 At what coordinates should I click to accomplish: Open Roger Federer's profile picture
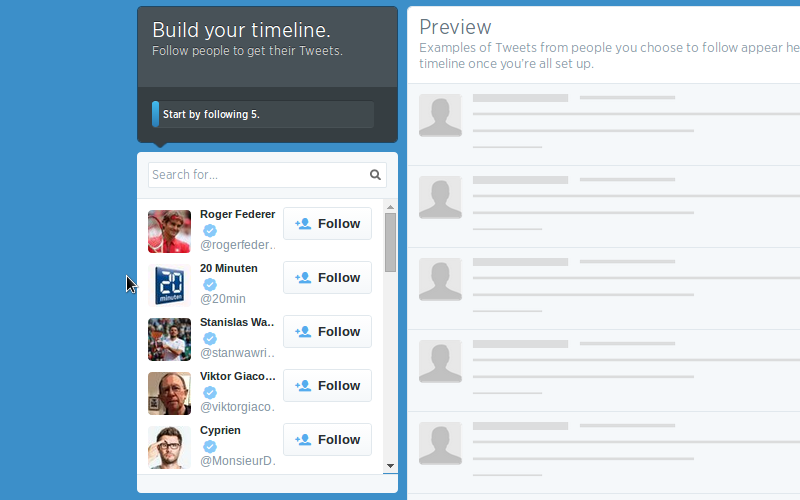tap(169, 231)
